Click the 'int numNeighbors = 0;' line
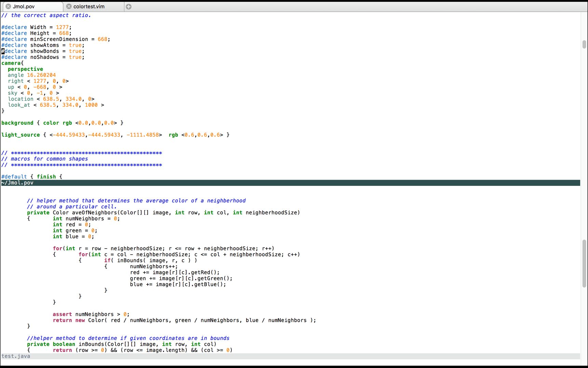 tap(86, 219)
